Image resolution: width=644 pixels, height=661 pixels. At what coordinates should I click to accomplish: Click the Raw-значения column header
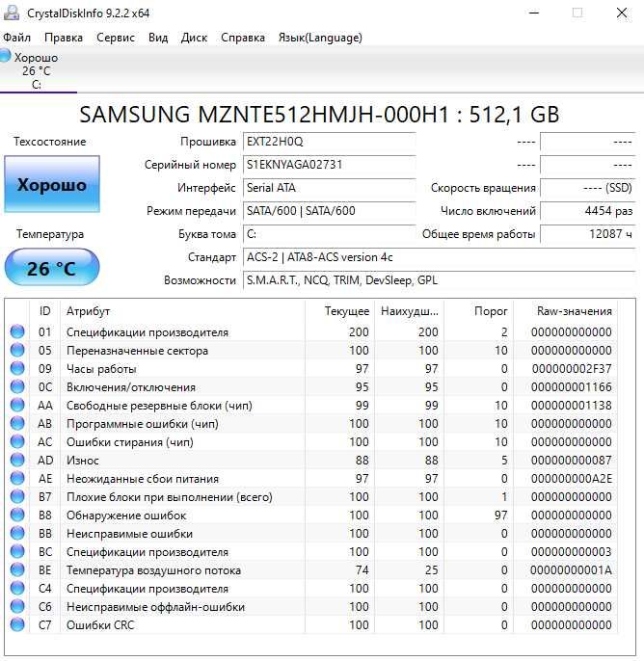pos(566,311)
